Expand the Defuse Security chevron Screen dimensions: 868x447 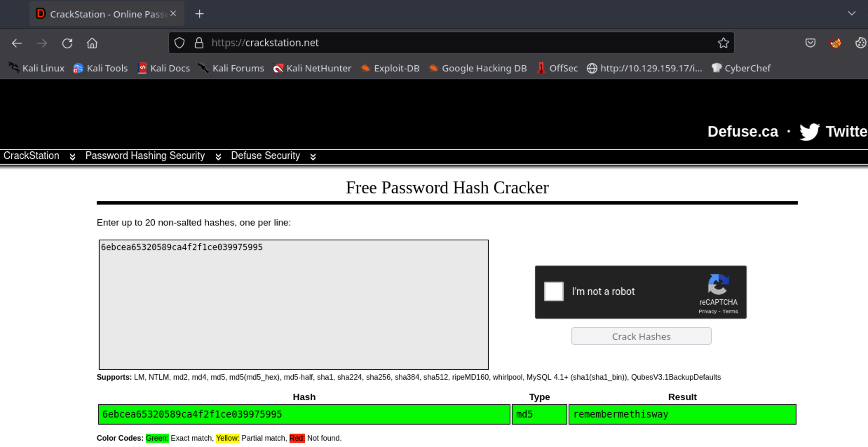313,157
